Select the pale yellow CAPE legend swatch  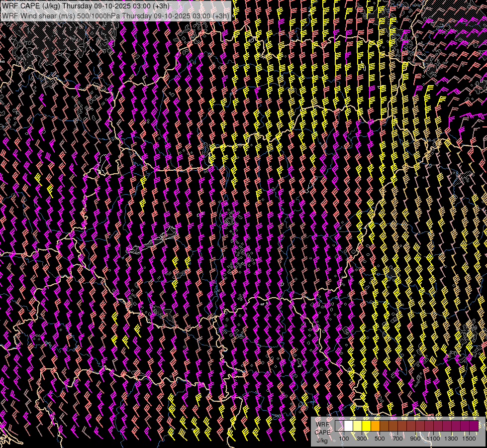[x=357, y=426]
